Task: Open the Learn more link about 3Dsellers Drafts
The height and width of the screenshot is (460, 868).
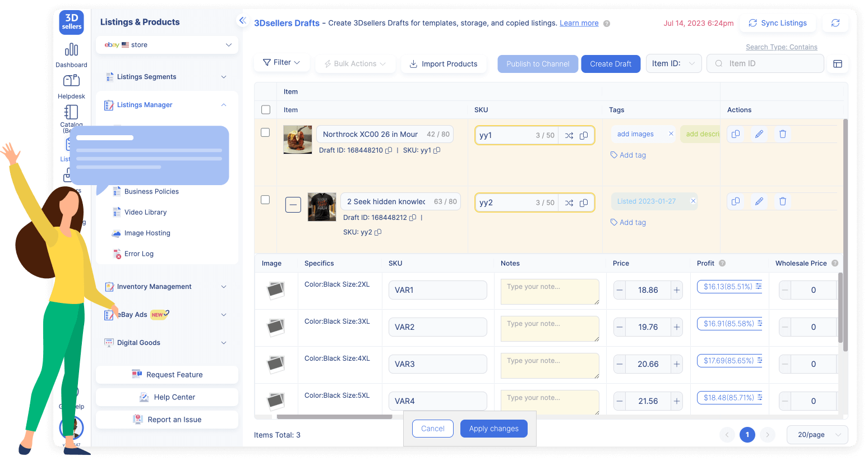Action: (x=579, y=23)
